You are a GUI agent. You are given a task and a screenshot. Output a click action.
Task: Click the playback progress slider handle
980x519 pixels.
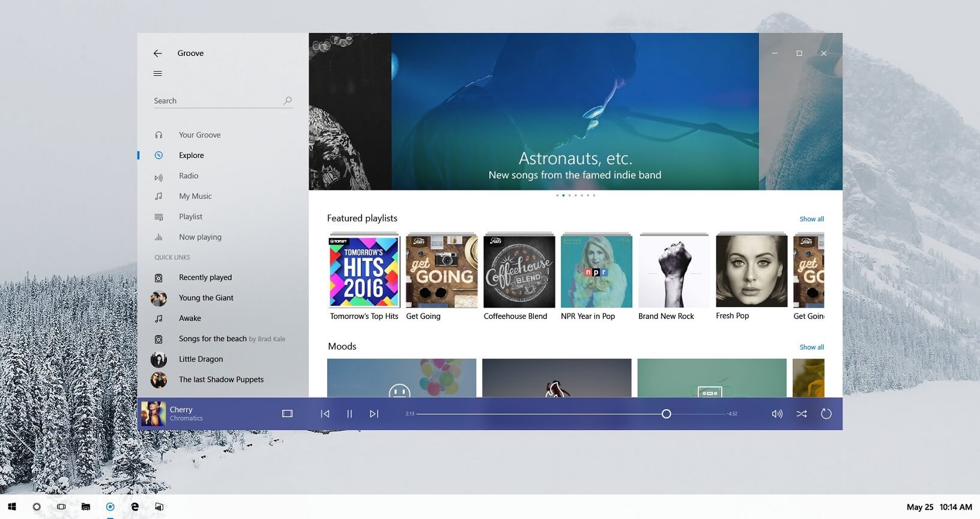(666, 414)
